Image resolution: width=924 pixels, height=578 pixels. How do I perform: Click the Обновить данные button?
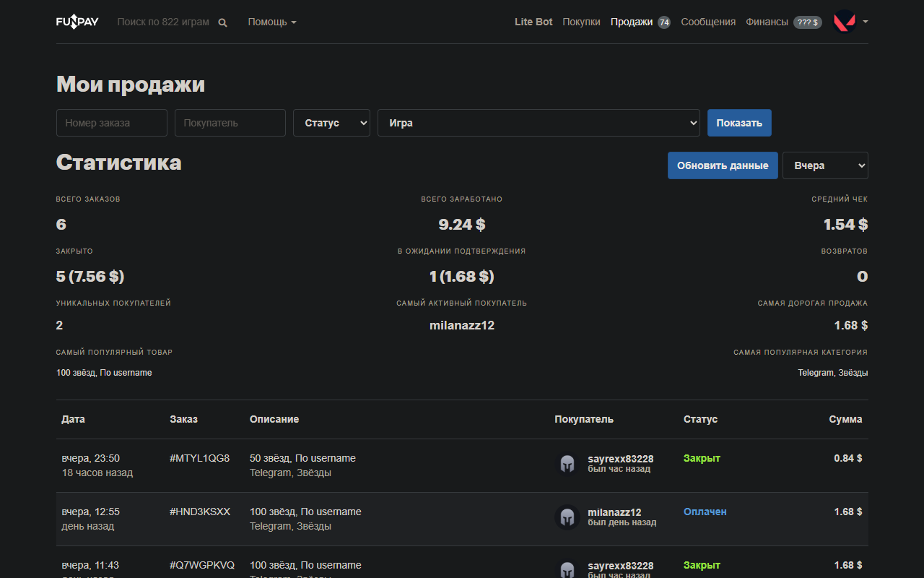[723, 165]
